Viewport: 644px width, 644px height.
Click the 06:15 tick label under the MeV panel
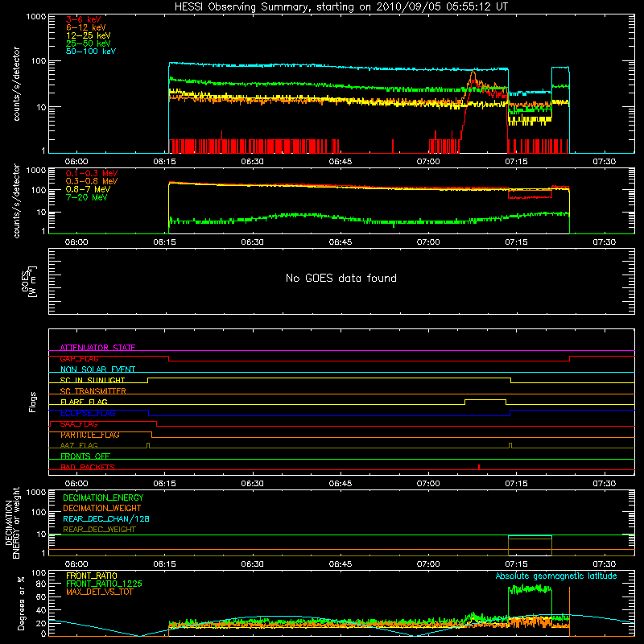(165, 242)
